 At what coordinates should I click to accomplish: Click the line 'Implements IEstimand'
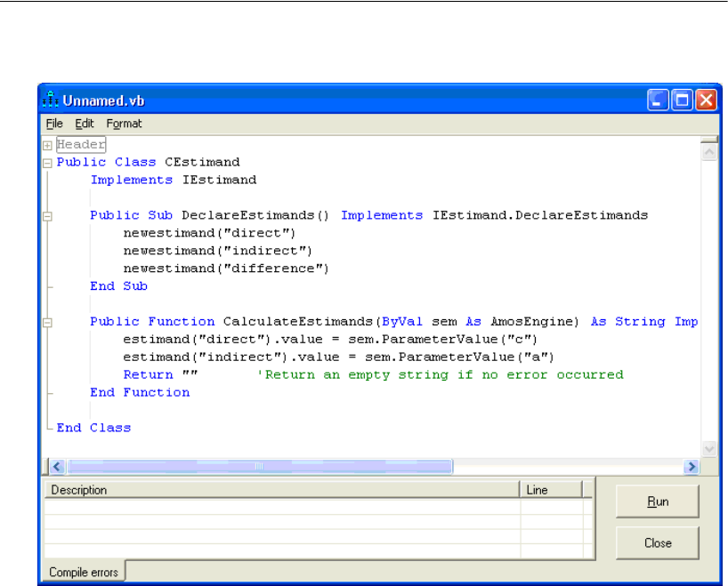click(174, 180)
